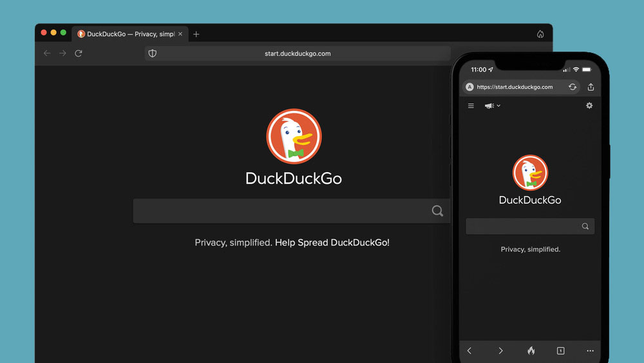This screenshot has width=644, height=363.
Task: Tap the phone DuckDuckGo duck logo
Action: click(x=530, y=173)
